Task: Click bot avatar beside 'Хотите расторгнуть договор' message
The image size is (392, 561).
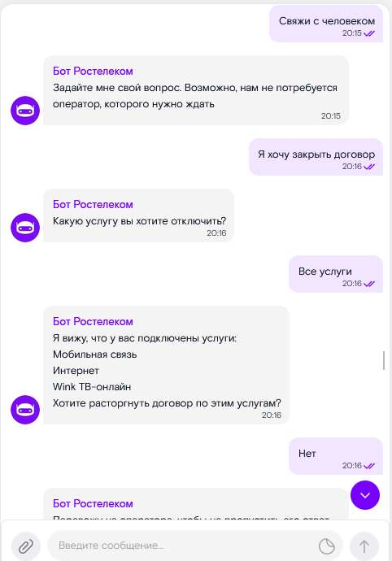Action: (25, 410)
